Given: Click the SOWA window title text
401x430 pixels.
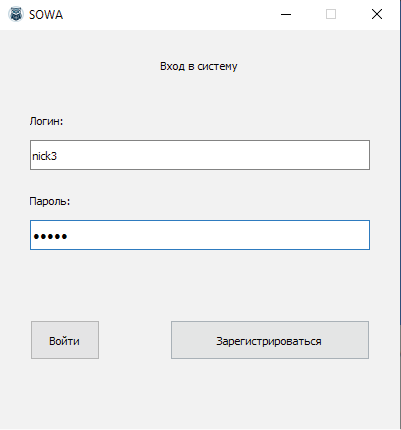Looking at the screenshot, I should coord(46,15).
